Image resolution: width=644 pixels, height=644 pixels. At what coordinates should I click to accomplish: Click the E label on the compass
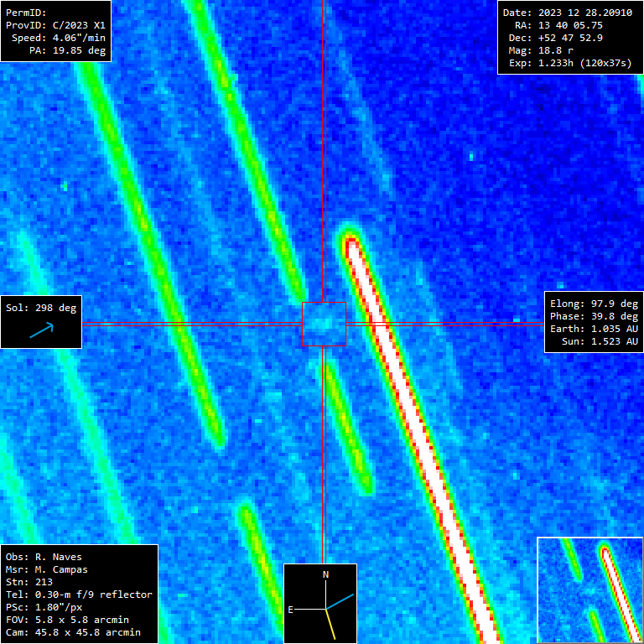290,610
